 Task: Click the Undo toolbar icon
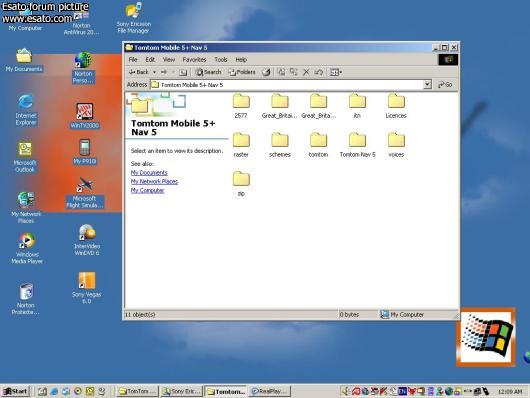click(x=318, y=72)
